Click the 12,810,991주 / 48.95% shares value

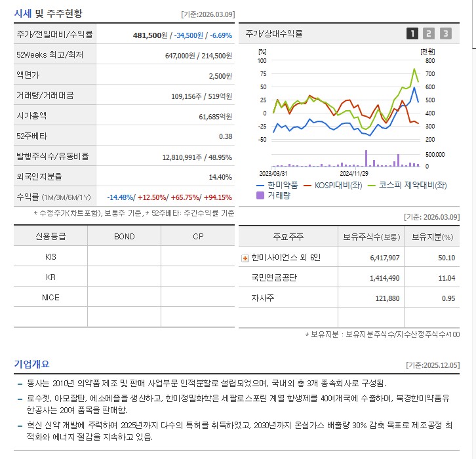pos(197,157)
